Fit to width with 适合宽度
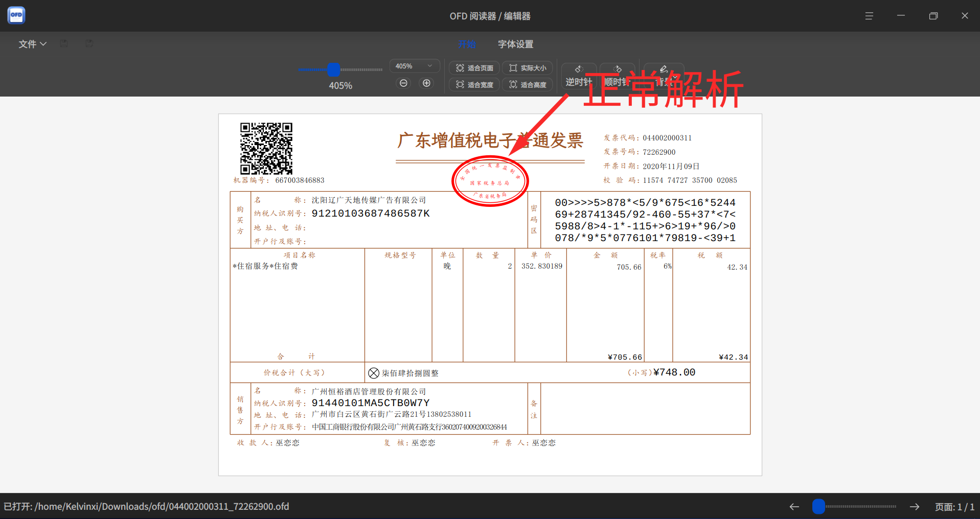The height and width of the screenshot is (519, 980). pyautogui.click(x=474, y=85)
